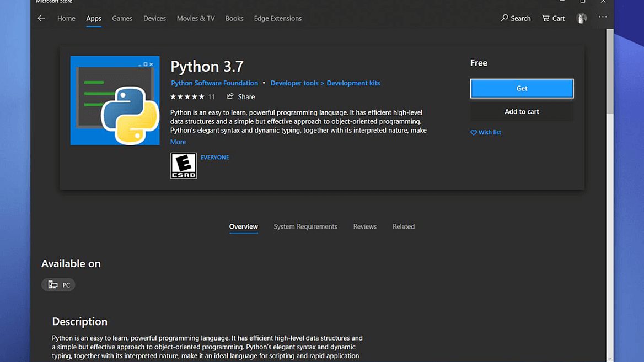The image size is (644, 362).
Task: Click the PC availability badge
Action: [x=58, y=284]
